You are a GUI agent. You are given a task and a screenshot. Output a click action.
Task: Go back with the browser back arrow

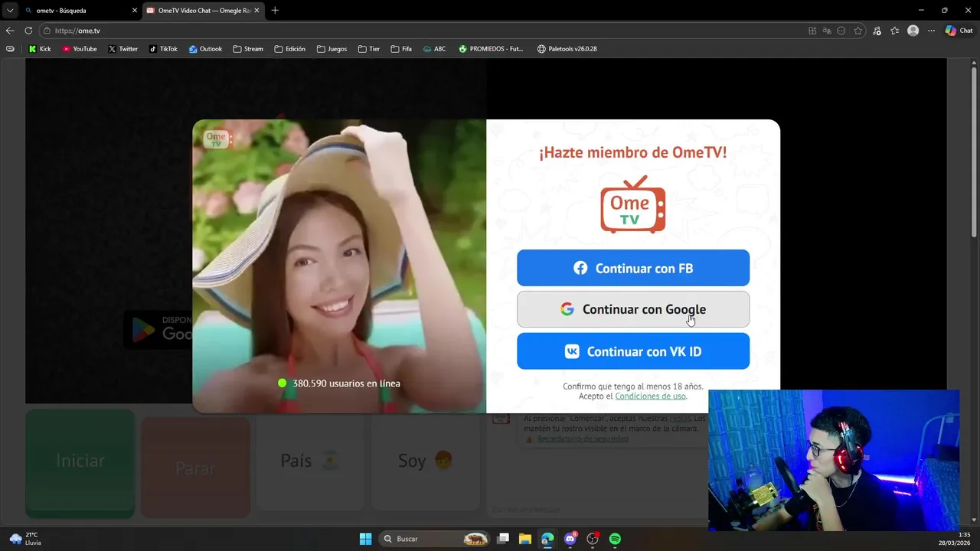pyautogui.click(x=10, y=31)
